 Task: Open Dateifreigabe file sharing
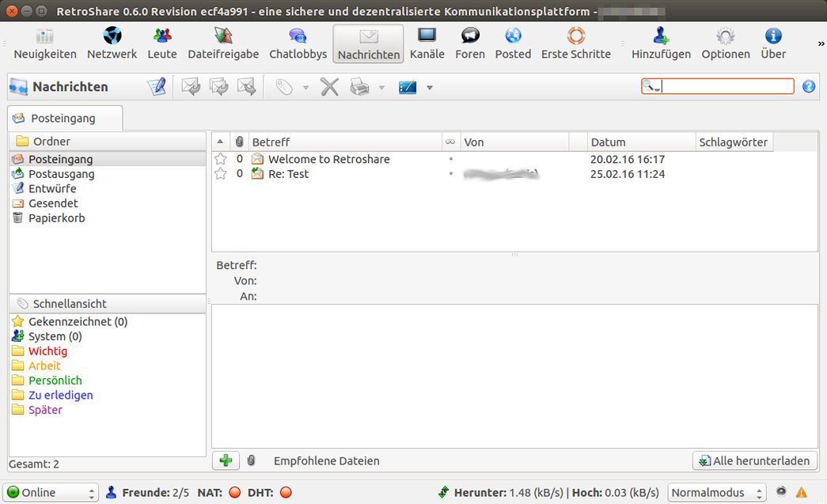(x=223, y=44)
